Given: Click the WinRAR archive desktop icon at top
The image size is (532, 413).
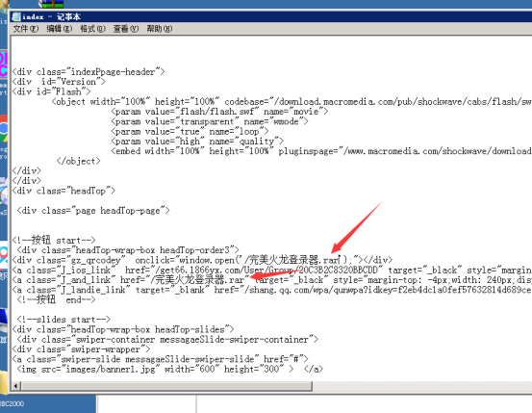Looking at the screenshot, I should (51, 4).
